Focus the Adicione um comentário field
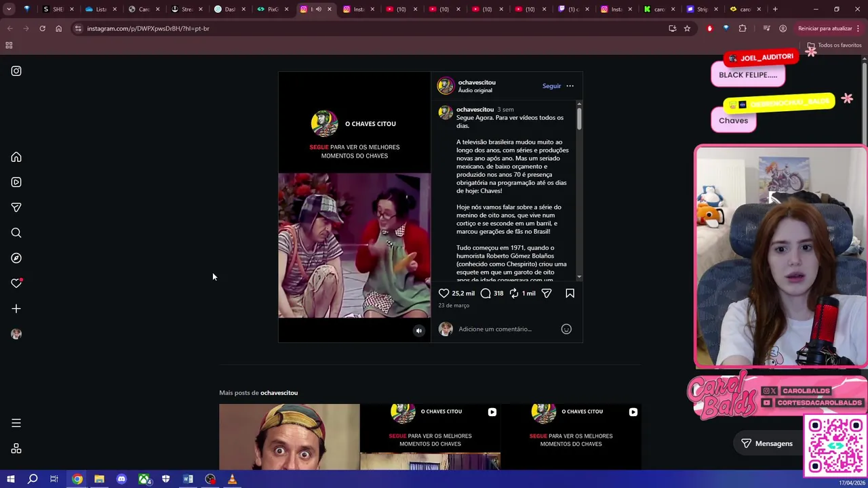This screenshot has height=488, width=868. pyautogui.click(x=507, y=329)
